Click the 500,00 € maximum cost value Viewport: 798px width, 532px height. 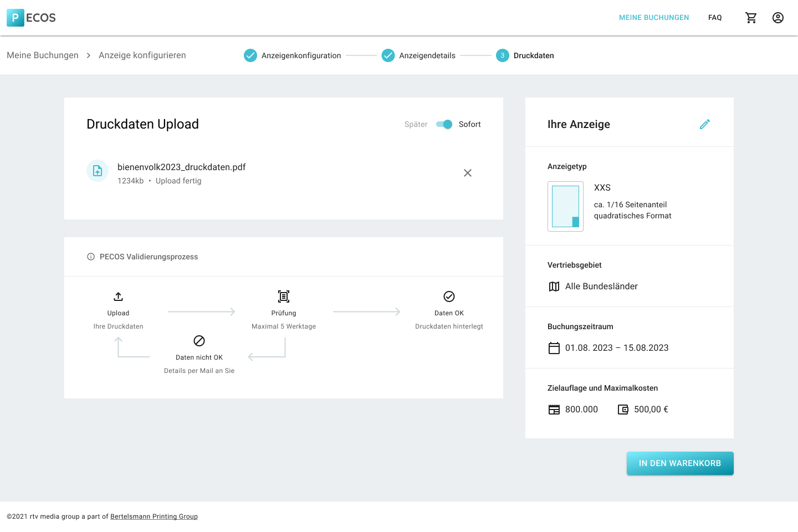tap(651, 410)
